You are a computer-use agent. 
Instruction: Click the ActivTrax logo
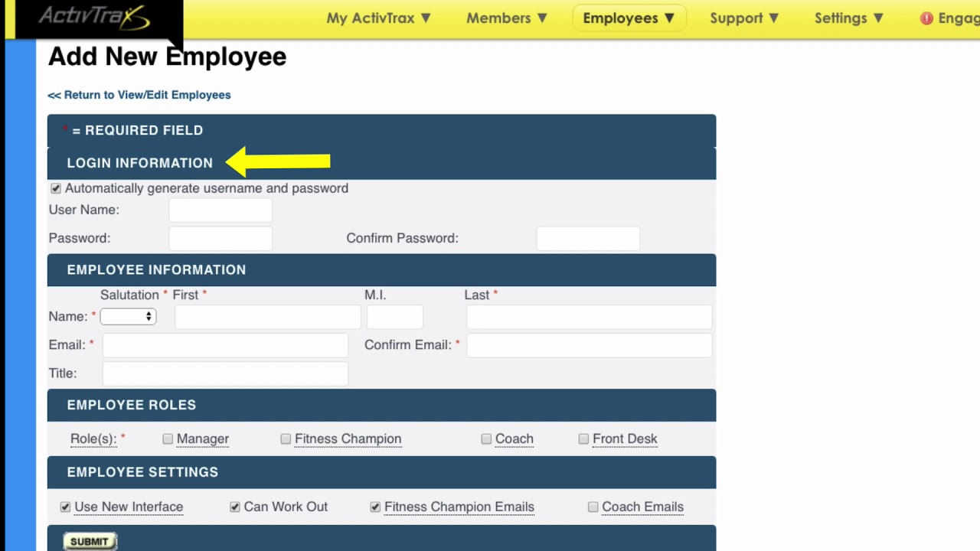[x=93, y=17]
